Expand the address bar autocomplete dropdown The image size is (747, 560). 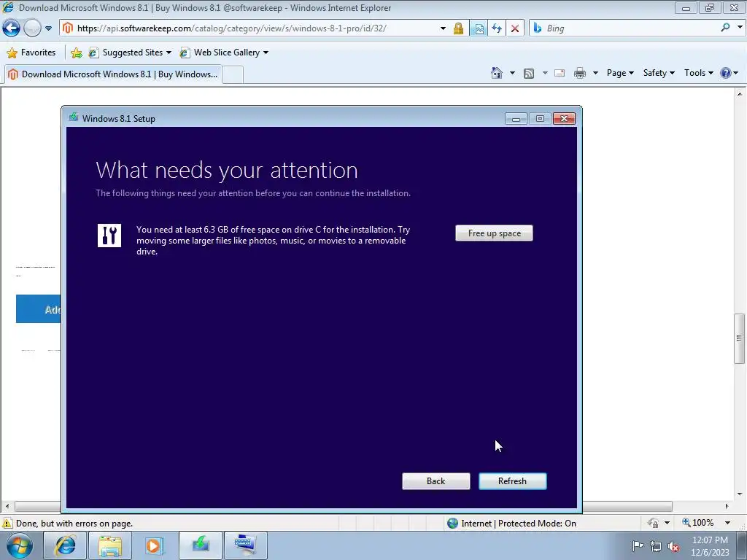pos(443,28)
